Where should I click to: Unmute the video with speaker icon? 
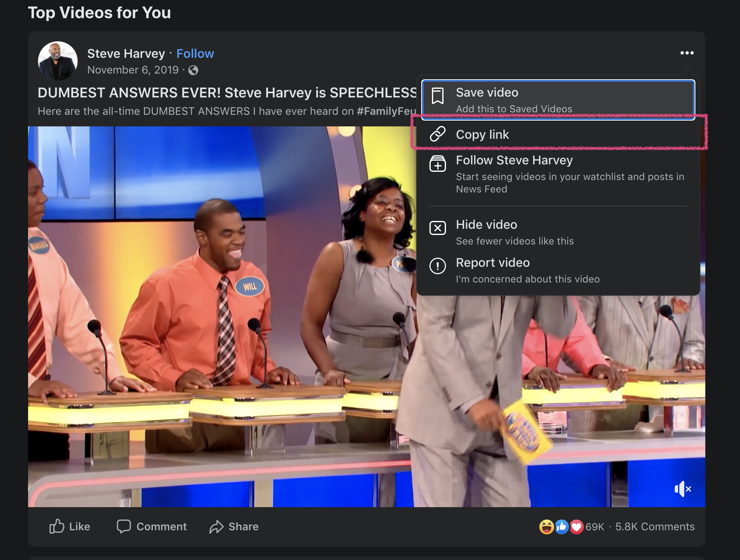click(x=682, y=489)
